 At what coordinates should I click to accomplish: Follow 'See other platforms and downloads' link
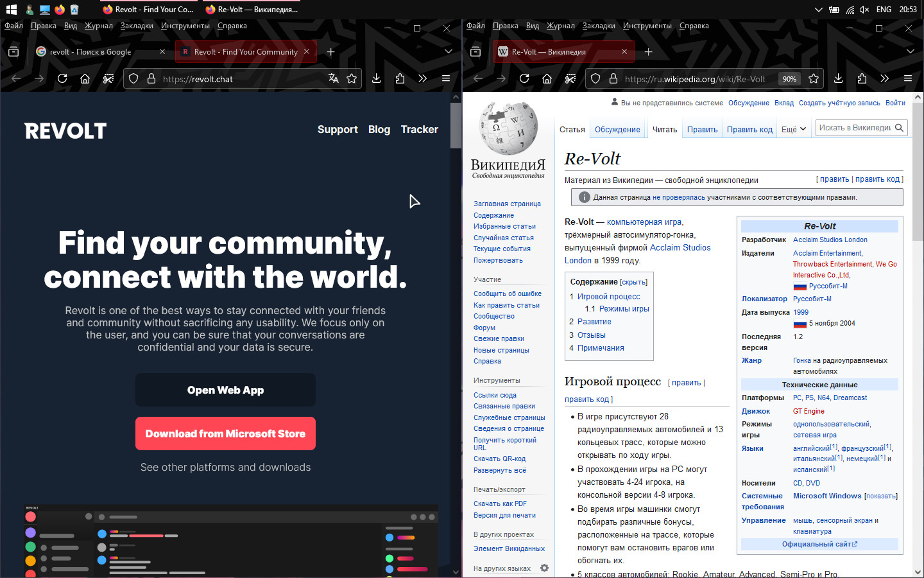[x=225, y=468]
